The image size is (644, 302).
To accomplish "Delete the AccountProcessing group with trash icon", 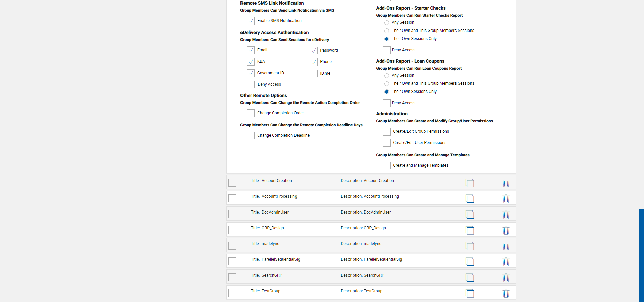I will click(x=506, y=199).
